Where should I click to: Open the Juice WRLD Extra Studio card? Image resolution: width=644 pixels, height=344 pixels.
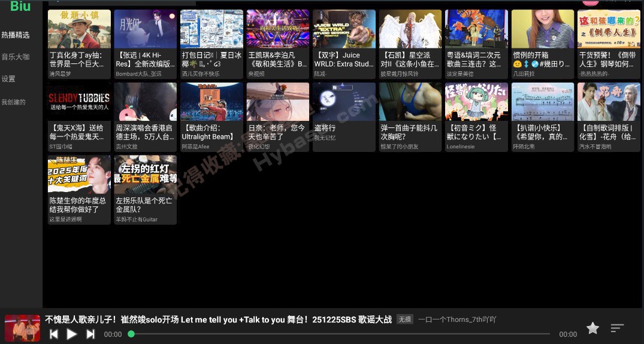pyautogui.click(x=344, y=44)
